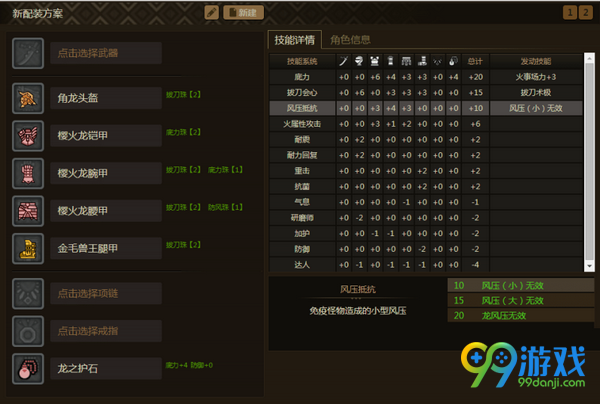Click the necklace slot icon

pyautogui.click(x=28, y=293)
